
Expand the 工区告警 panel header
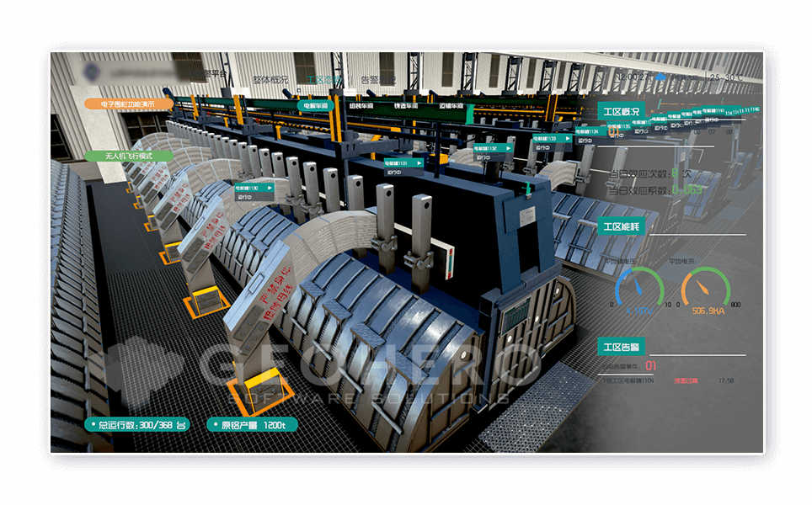point(623,347)
